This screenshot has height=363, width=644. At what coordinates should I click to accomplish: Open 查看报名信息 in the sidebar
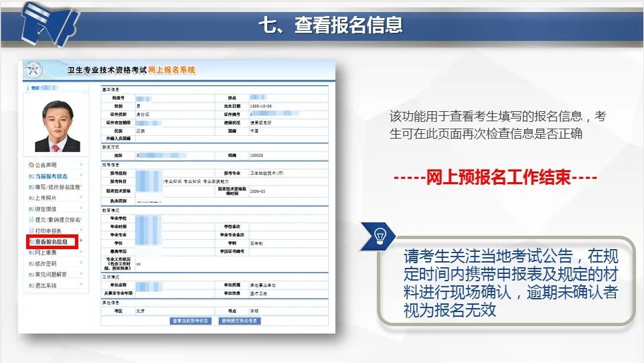click(53, 242)
